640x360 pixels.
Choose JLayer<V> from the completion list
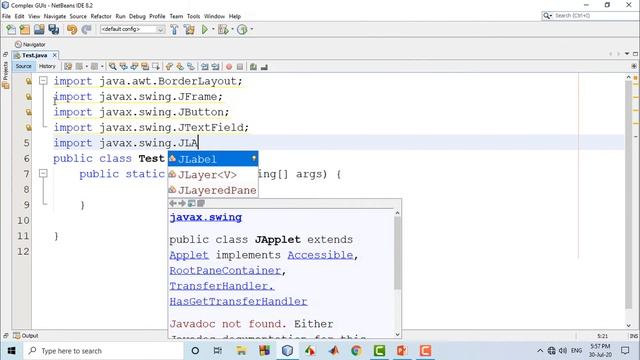(213, 175)
